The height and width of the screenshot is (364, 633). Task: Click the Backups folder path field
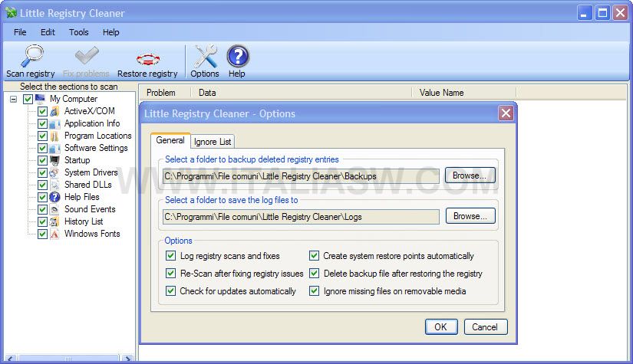(301, 176)
